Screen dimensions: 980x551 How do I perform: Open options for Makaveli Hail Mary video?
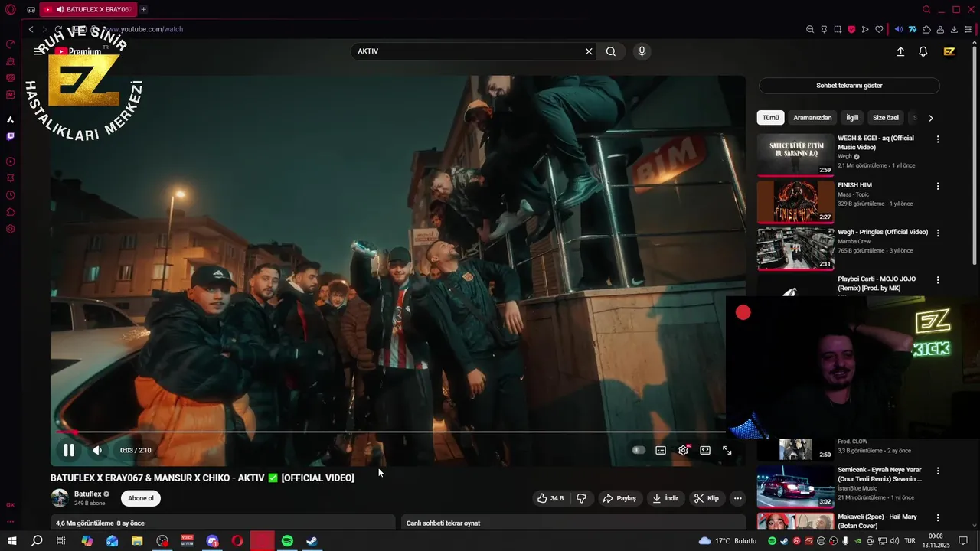[938, 518]
